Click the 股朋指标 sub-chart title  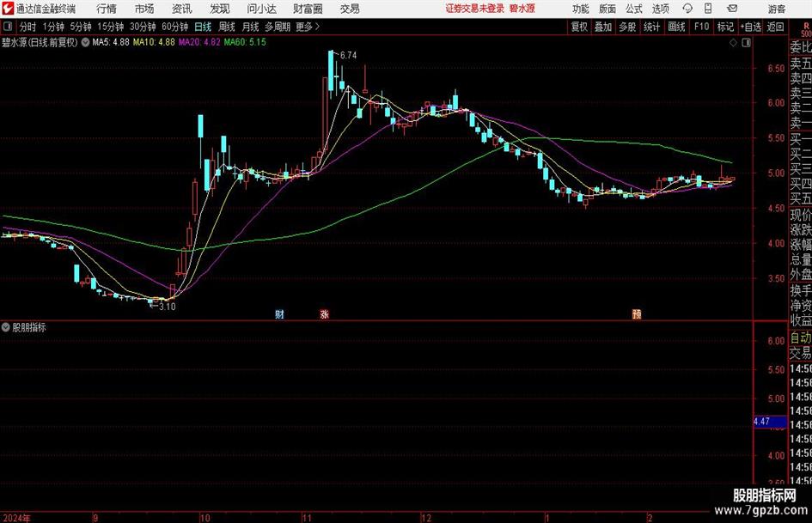point(29,327)
